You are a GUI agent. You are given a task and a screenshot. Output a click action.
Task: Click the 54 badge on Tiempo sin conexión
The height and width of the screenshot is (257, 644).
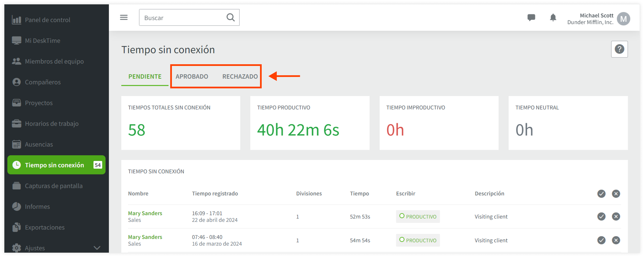[x=98, y=165]
